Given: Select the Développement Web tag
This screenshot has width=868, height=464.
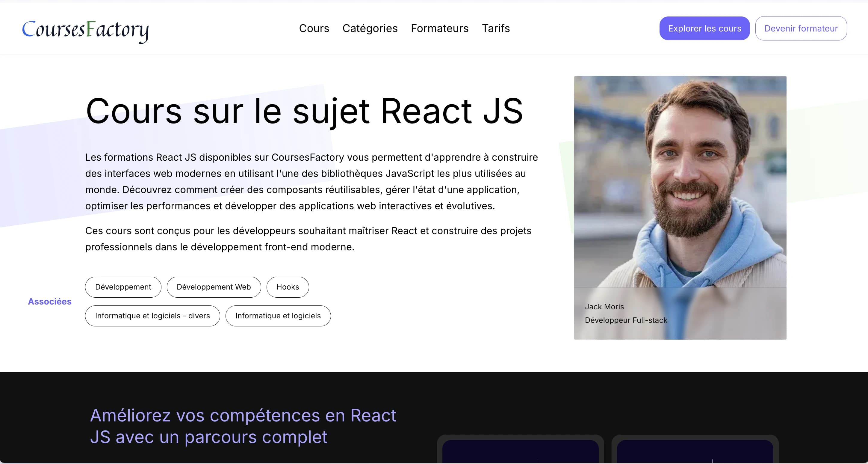Looking at the screenshot, I should click(214, 287).
